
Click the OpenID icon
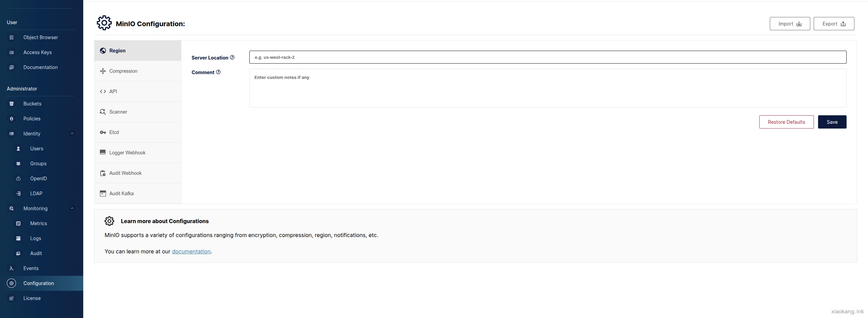18,179
